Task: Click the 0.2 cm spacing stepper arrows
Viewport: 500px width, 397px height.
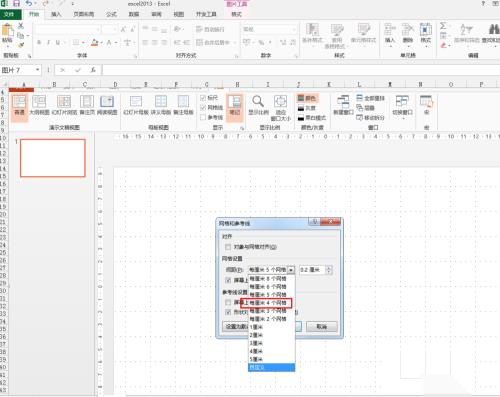Action: [329, 270]
